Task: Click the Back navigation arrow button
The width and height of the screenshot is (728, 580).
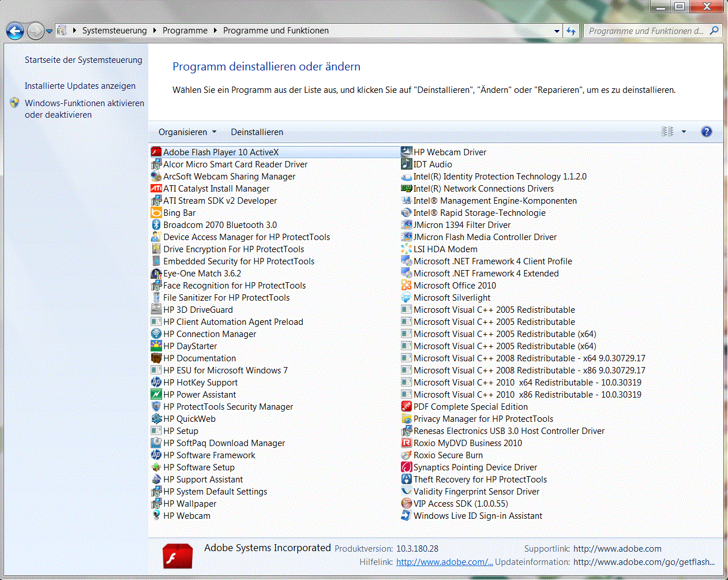Action: click(x=15, y=31)
